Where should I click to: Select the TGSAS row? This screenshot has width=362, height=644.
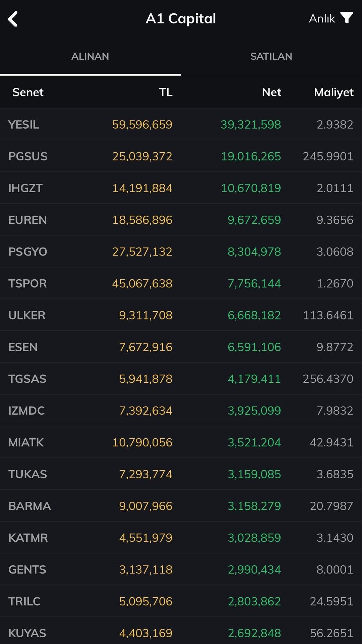tap(181, 379)
